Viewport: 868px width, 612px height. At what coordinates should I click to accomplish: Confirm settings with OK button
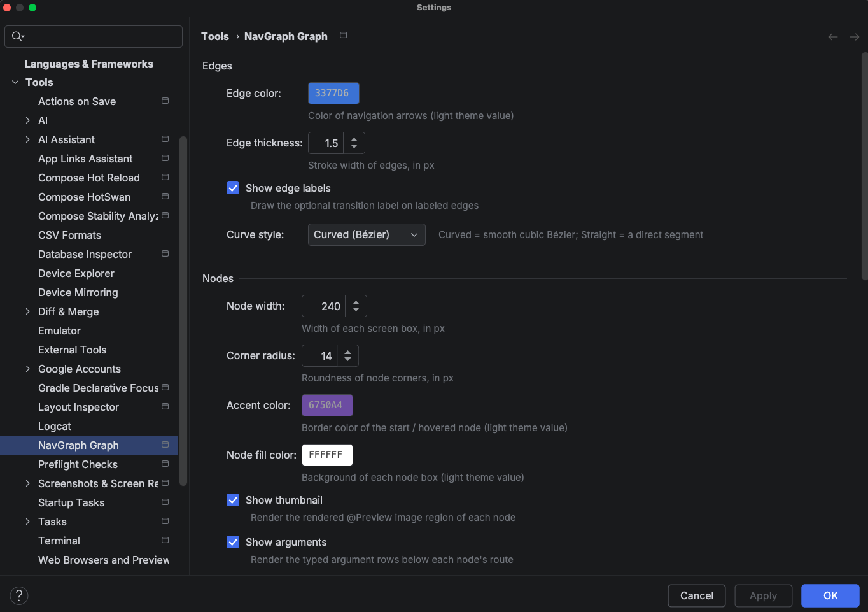[830, 595]
